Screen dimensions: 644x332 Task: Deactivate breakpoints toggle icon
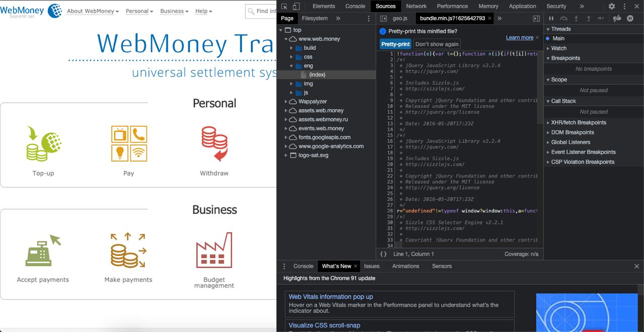pyautogui.click(x=617, y=18)
